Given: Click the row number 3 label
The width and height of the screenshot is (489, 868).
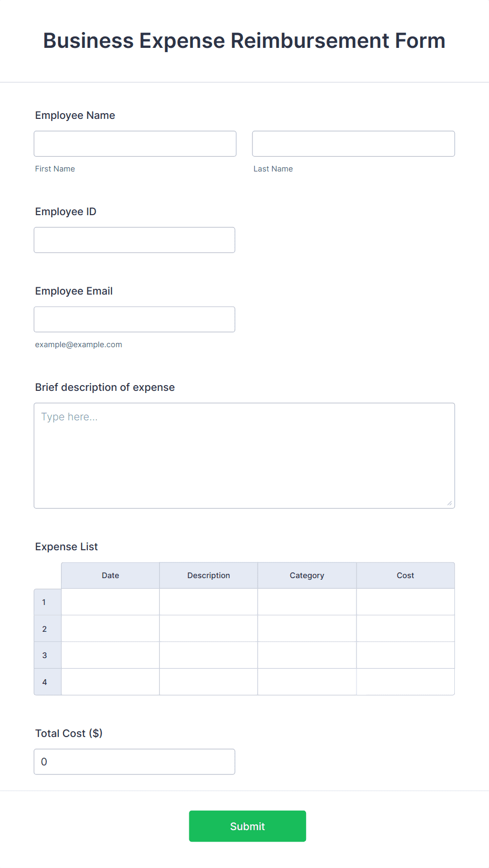Looking at the screenshot, I should pyautogui.click(x=47, y=654).
